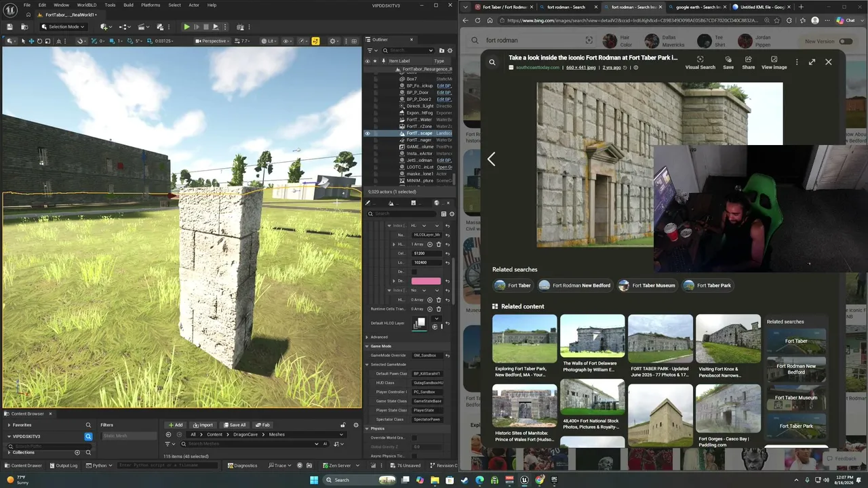Open Windows Start menu

pos(314,480)
